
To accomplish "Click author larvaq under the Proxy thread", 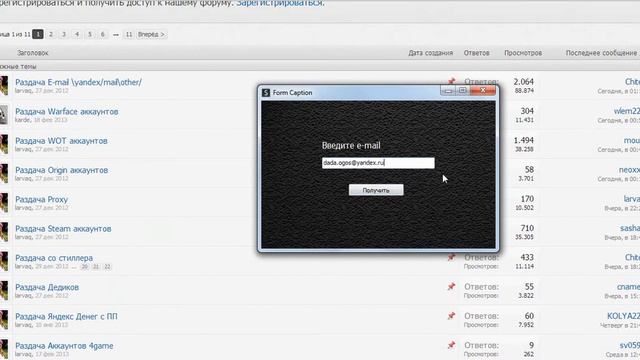I will [23, 208].
